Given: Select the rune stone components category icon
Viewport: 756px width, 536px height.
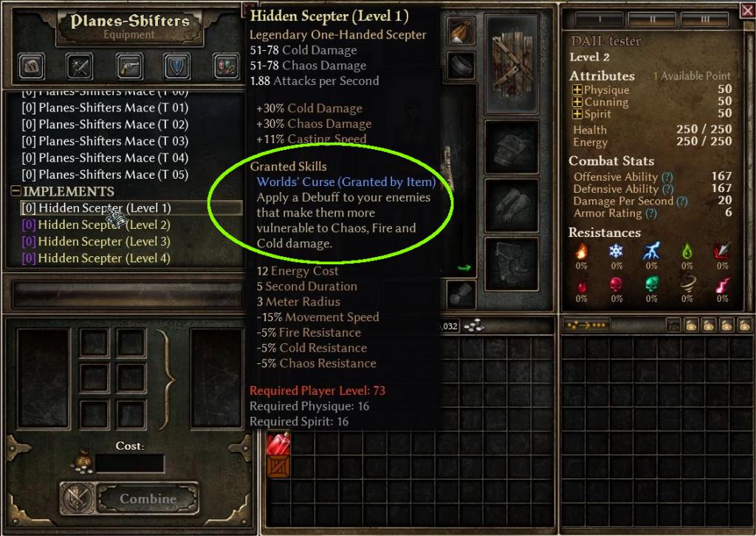Looking at the screenshot, I should [x=31, y=66].
